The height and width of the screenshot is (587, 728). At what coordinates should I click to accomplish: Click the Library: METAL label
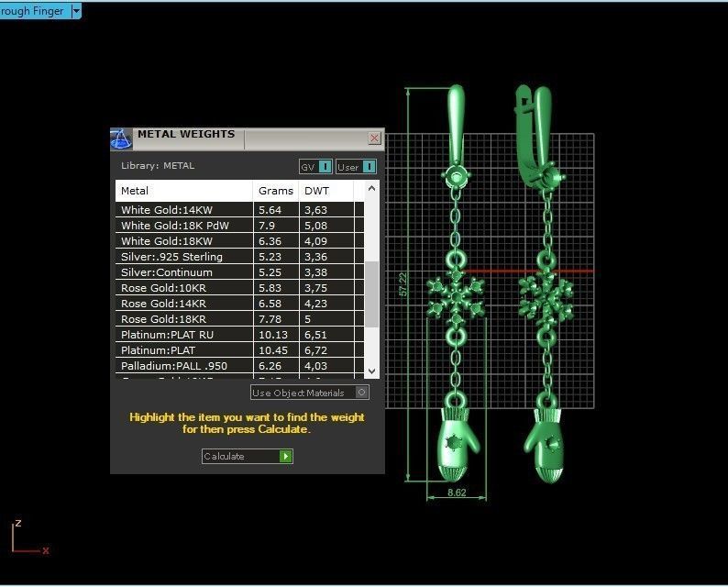coord(158,165)
